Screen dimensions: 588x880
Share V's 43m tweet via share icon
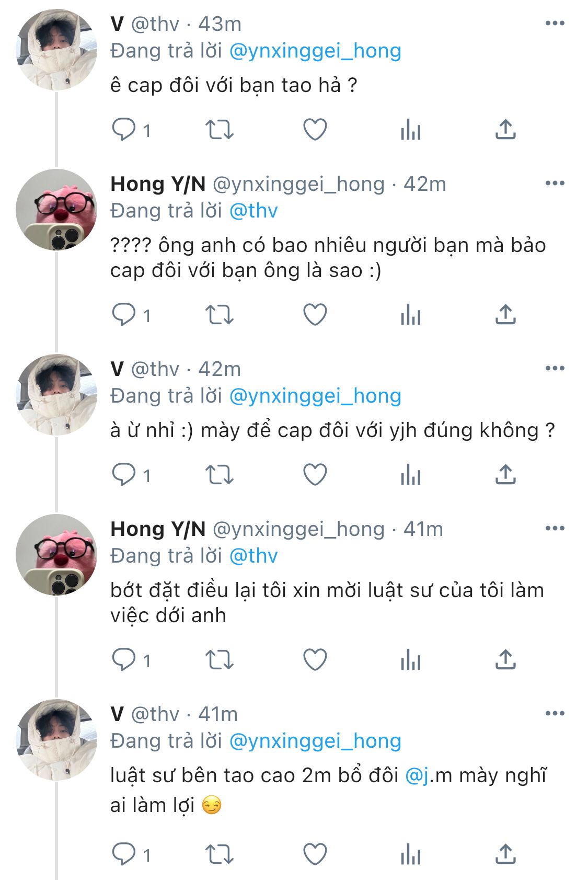click(505, 129)
